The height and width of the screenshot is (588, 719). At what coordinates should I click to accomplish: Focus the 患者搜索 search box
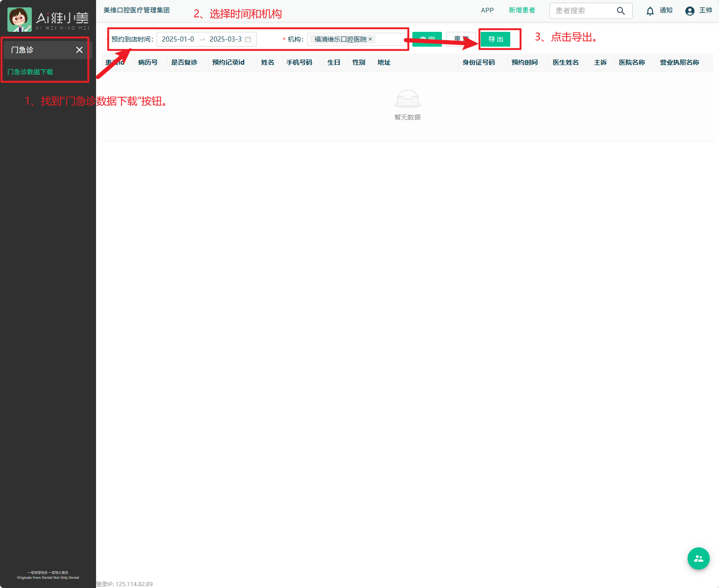click(x=583, y=11)
